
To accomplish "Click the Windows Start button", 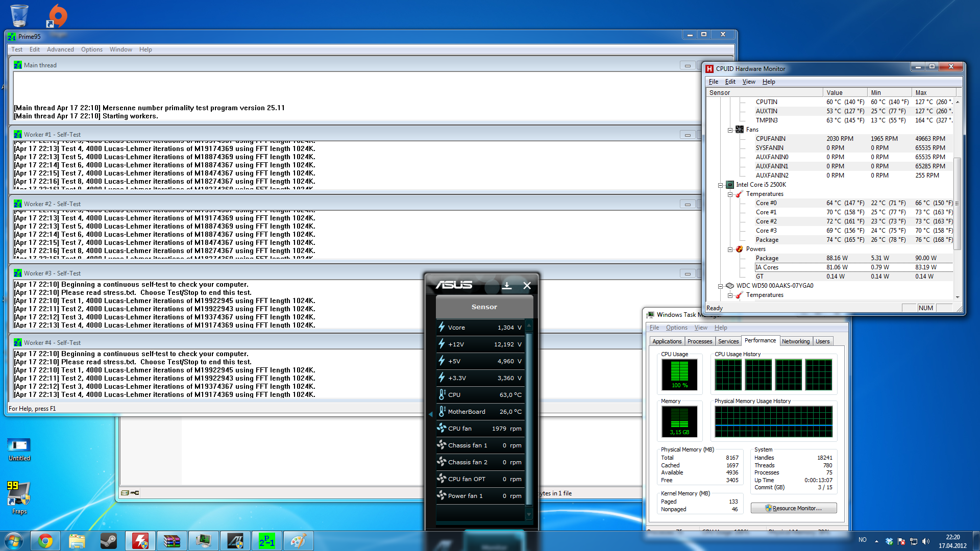I will coord(14,541).
